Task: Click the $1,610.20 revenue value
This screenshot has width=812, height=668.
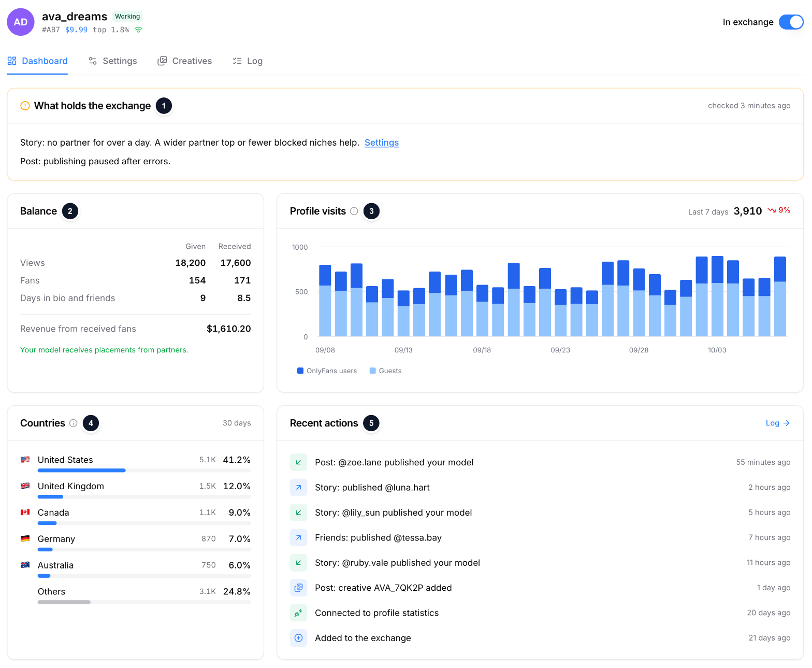Action: 228,329
